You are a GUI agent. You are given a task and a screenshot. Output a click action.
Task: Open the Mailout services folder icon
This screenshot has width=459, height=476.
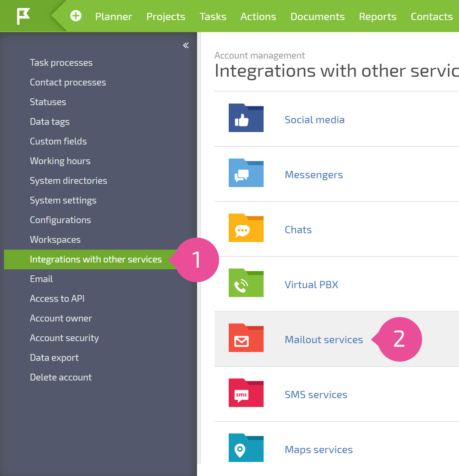tap(246, 338)
